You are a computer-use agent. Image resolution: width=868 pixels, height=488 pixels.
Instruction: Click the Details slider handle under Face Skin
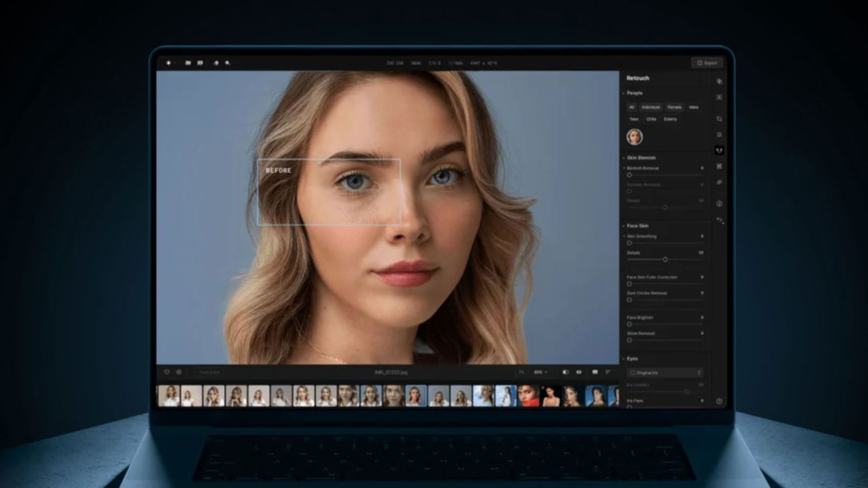point(666,260)
